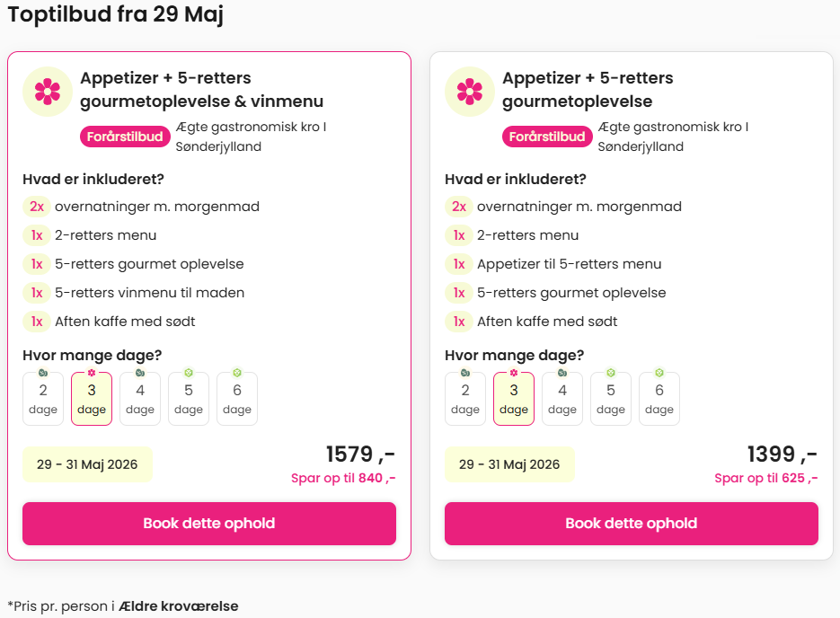Image resolution: width=840 pixels, height=618 pixels.
Task: Select 3 dage on the 1399 offer
Action: (514, 399)
